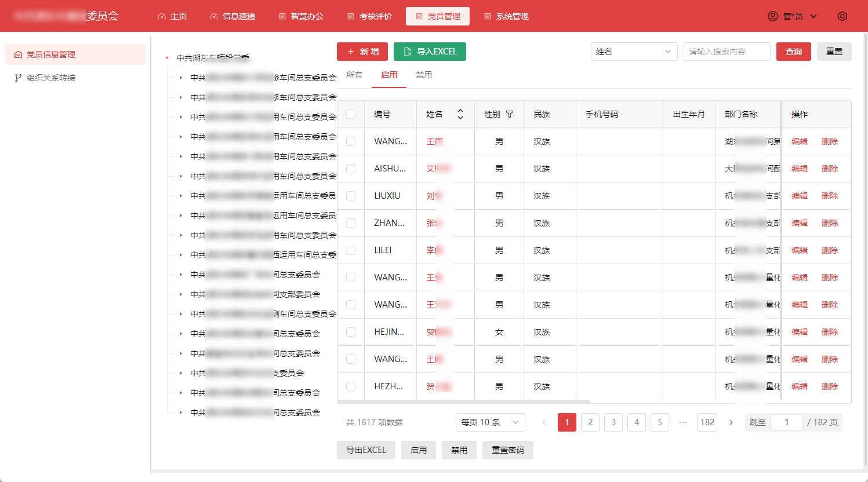Expand the tree node ending 西运用车间总支委
This screenshot has height=482, width=868.
181,255
